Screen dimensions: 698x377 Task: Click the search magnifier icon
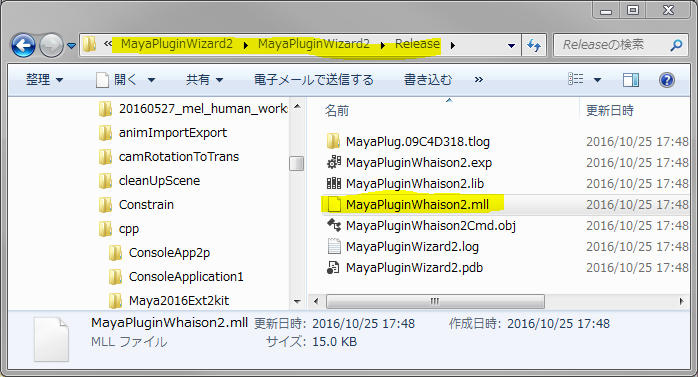pos(676,45)
